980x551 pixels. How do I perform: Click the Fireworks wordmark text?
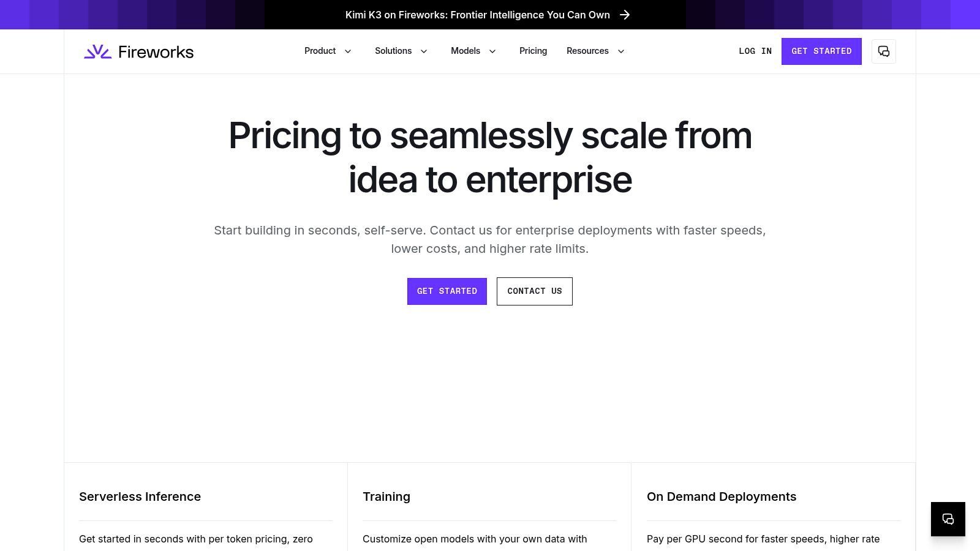click(x=156, y=52)
